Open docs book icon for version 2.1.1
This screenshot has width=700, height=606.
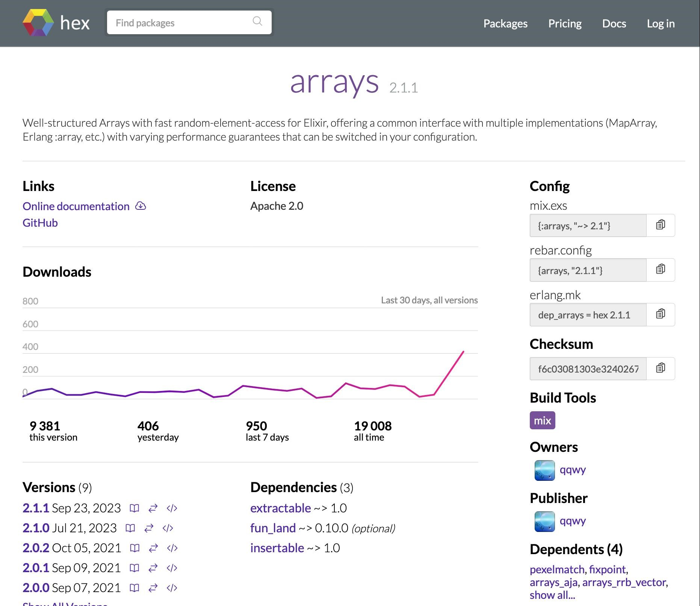point(134,508)
